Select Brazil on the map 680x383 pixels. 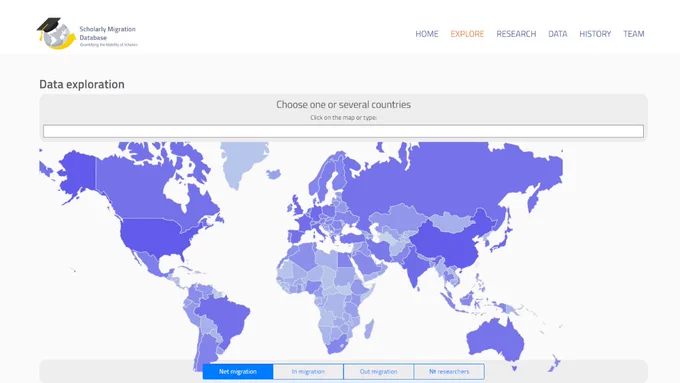(223, 317)
